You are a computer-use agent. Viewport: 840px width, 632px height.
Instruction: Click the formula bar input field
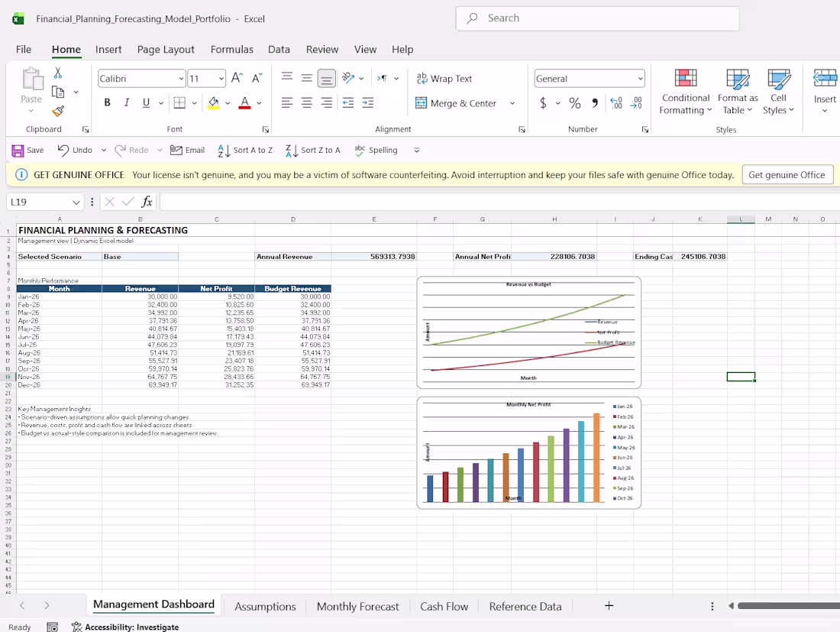pyautogui.click(x=499, y=202)
